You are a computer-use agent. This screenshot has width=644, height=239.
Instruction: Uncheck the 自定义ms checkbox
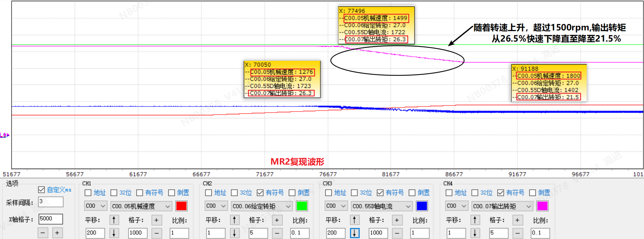click(42, 190)
